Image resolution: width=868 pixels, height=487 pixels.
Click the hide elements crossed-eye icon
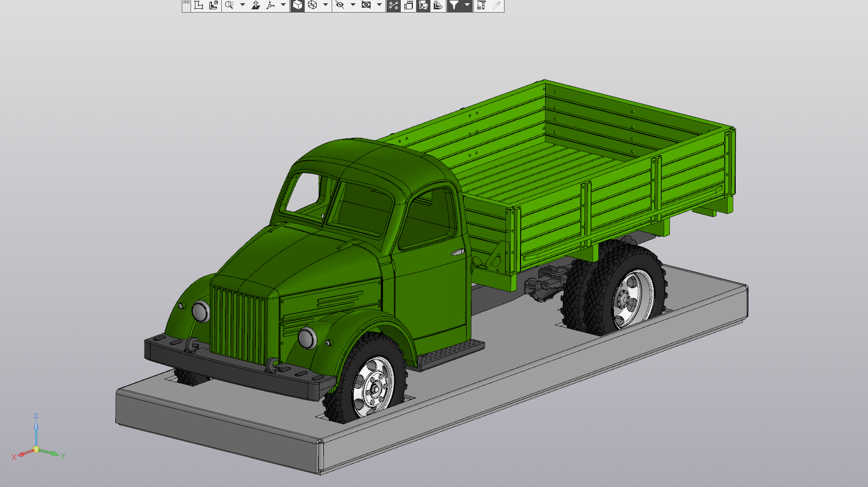(340, 5)
